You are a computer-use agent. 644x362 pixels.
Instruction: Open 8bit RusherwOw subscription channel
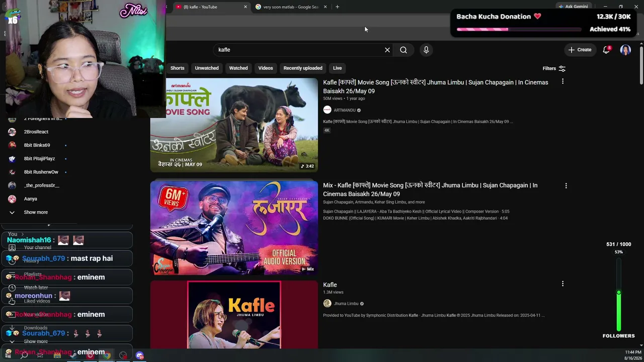point(41,172)
